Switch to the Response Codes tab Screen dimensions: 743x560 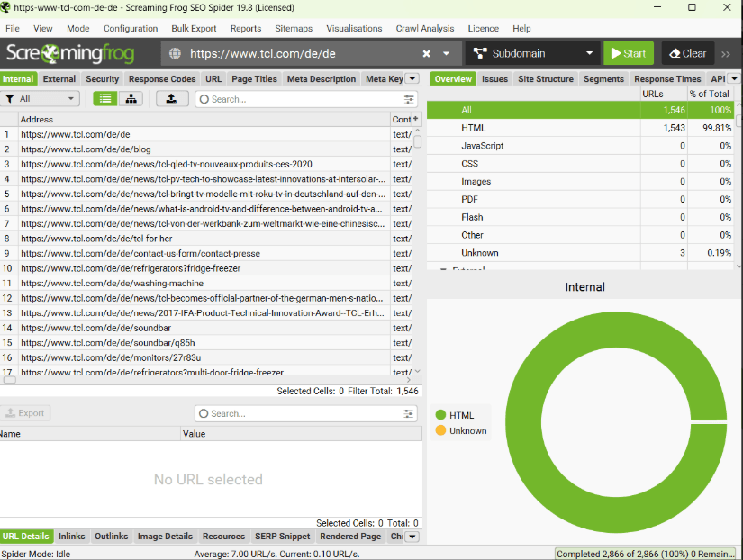[x=161, y=79]
